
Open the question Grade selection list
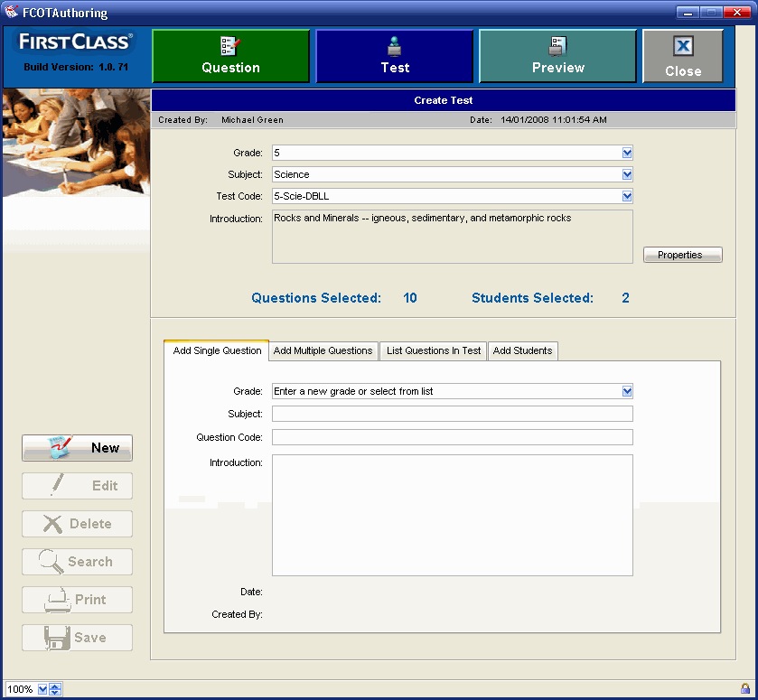[627, 392]
